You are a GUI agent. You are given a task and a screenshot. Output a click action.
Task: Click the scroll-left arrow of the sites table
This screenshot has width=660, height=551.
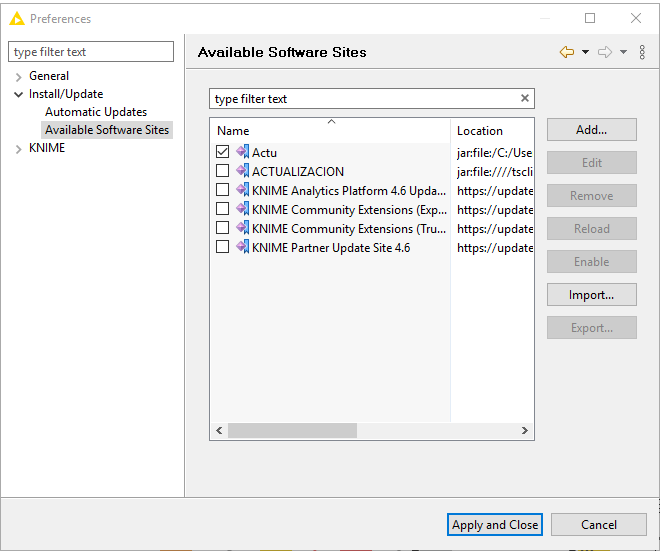tap(219, 430)
